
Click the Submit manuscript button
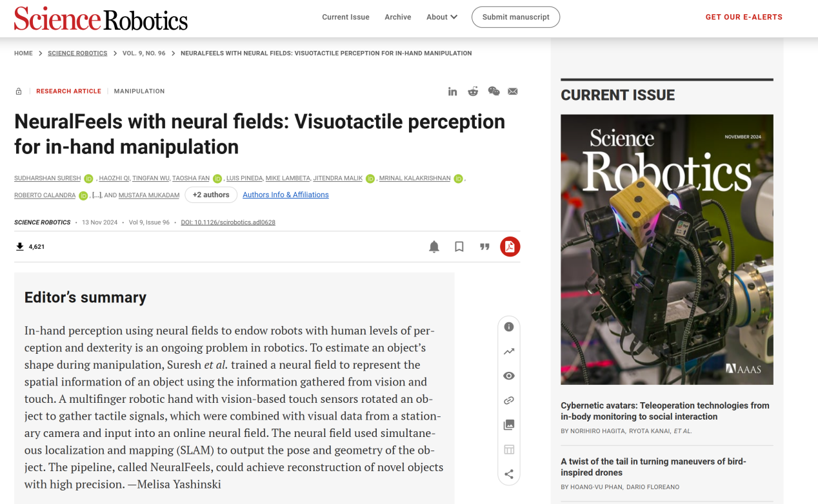click(516, 17)
